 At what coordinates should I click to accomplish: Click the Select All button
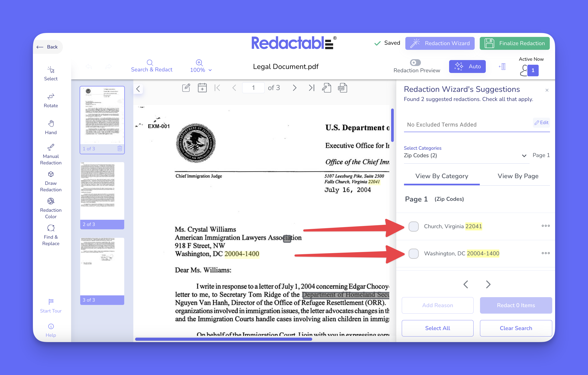(x=437, y=328)
